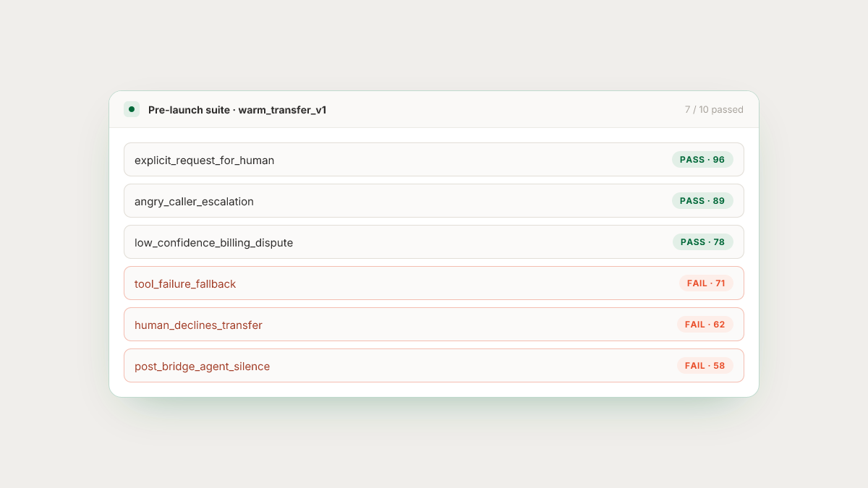Click the PASS · 89 badge
This screenshot has height=488, width=868.
click(x=702, y=201)
